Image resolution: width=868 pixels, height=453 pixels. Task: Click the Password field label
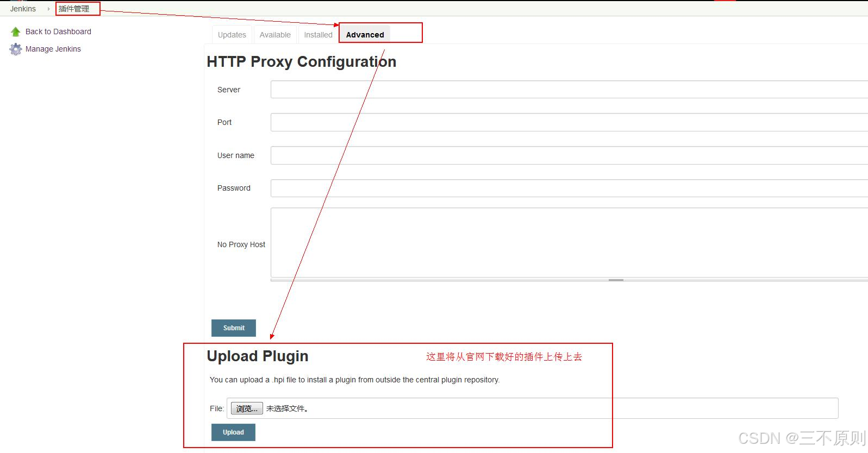(x=234, y=188)
